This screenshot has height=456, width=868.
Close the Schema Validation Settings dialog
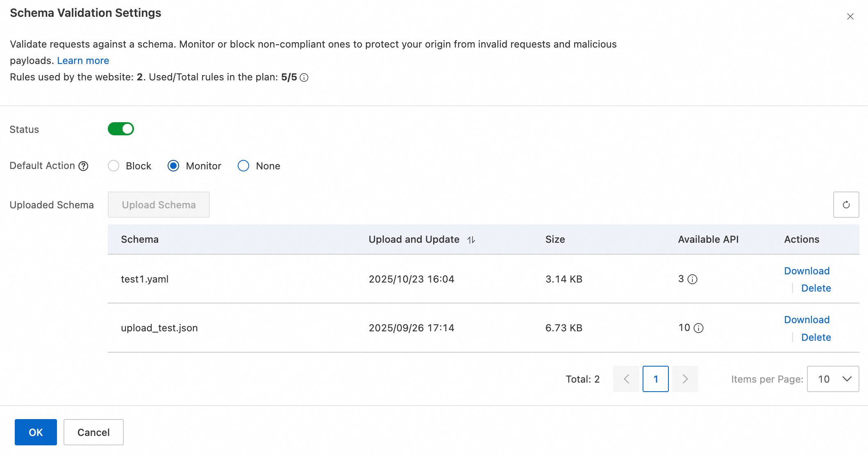click(x=850, y=16)
